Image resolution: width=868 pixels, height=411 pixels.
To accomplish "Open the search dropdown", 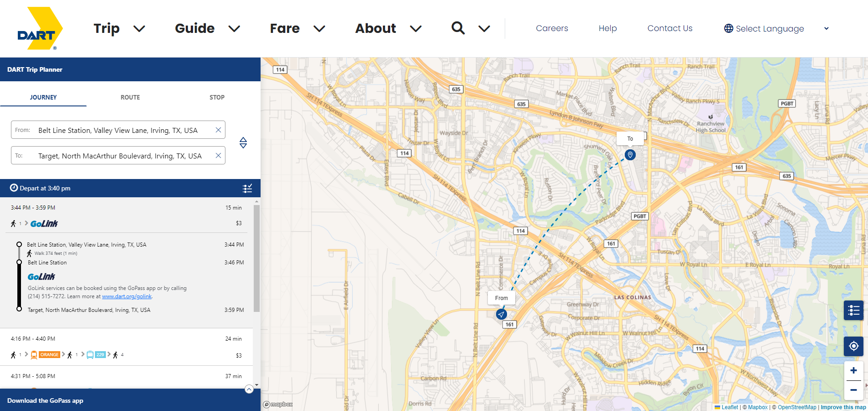I will [x=471, y=29].
